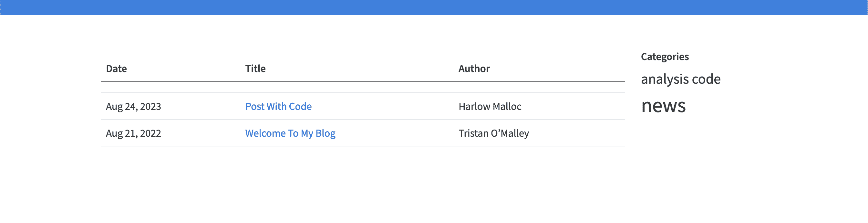This screenshot has width=868, height=223.
Task: Click the Aug 24, 2023 date cell
Action: pos(133,106)
